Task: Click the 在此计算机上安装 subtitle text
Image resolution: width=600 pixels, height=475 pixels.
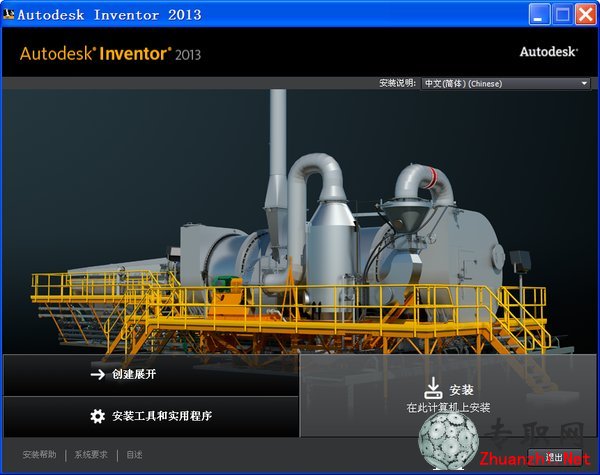Action: pos(448,408)
